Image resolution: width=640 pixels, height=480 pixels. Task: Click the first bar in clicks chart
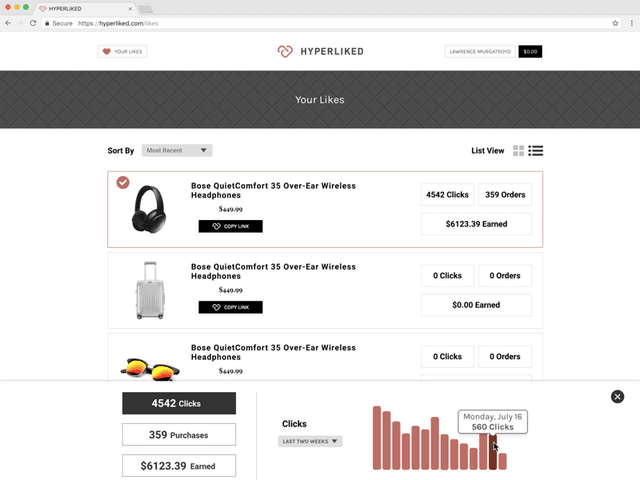click(x=377, y=437)
